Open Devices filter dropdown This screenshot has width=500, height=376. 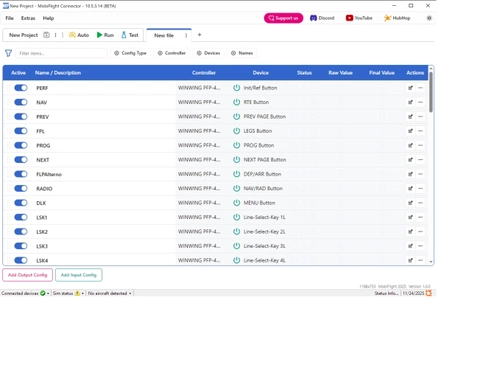pos(208,53)
